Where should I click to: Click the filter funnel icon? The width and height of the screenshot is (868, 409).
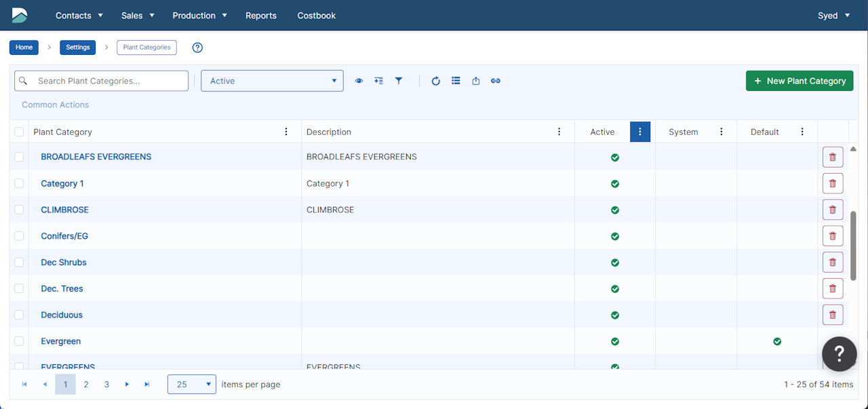click(399, 81)
